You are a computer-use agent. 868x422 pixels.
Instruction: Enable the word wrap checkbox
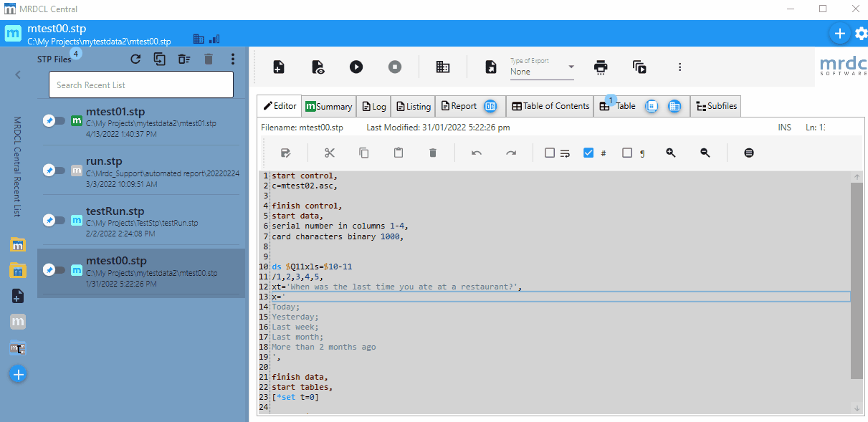(x=550, y=153)
